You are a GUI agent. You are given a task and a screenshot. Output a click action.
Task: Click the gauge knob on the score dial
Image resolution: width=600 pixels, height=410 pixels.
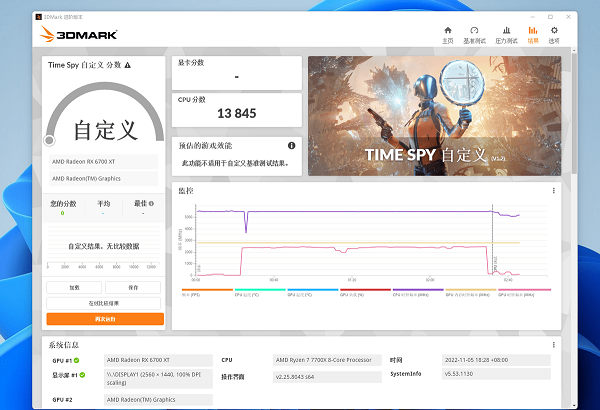(49, 140)
